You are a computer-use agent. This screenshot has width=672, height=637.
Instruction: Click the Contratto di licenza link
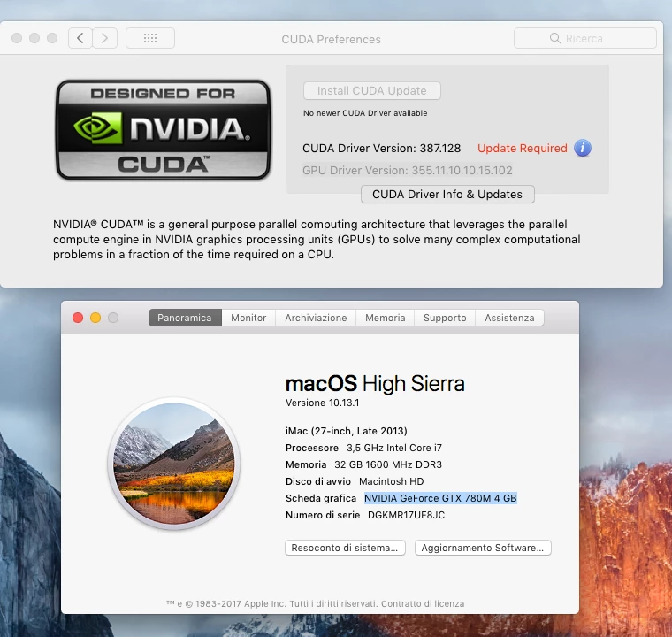click(423, 603)
